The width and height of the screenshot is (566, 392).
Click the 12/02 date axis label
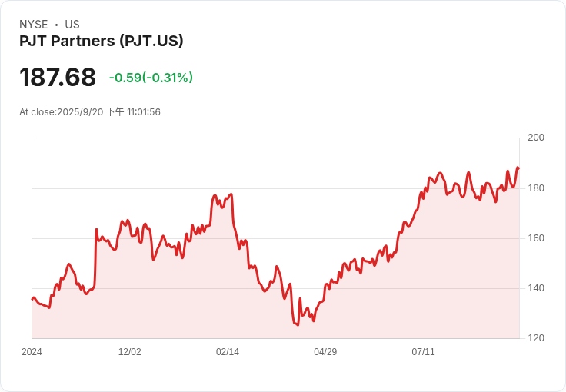coord(130,352)
